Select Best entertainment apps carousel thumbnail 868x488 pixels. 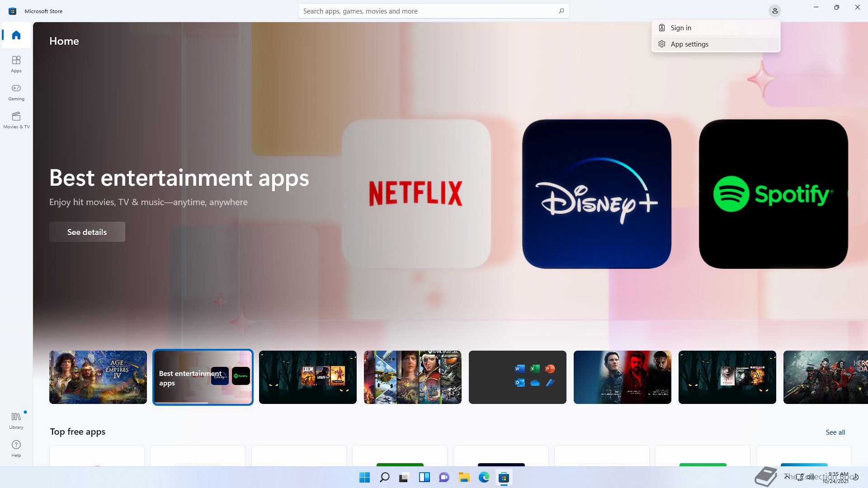203,377
